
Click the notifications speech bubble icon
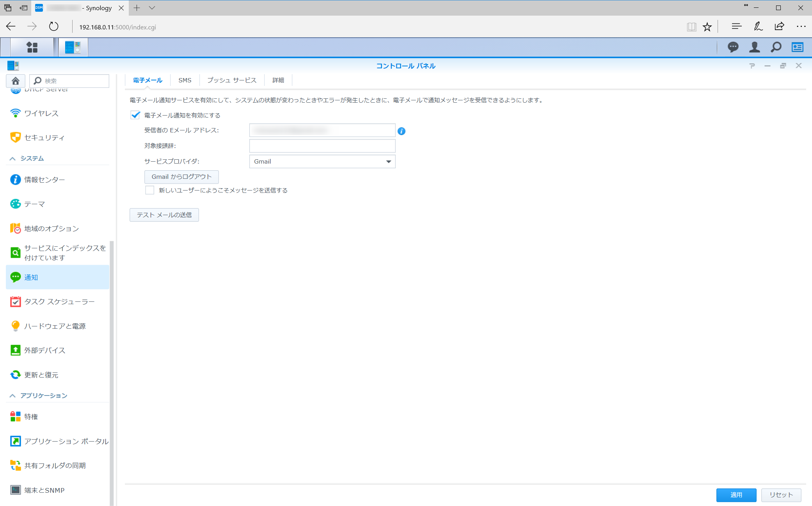[x=733, y=47]
